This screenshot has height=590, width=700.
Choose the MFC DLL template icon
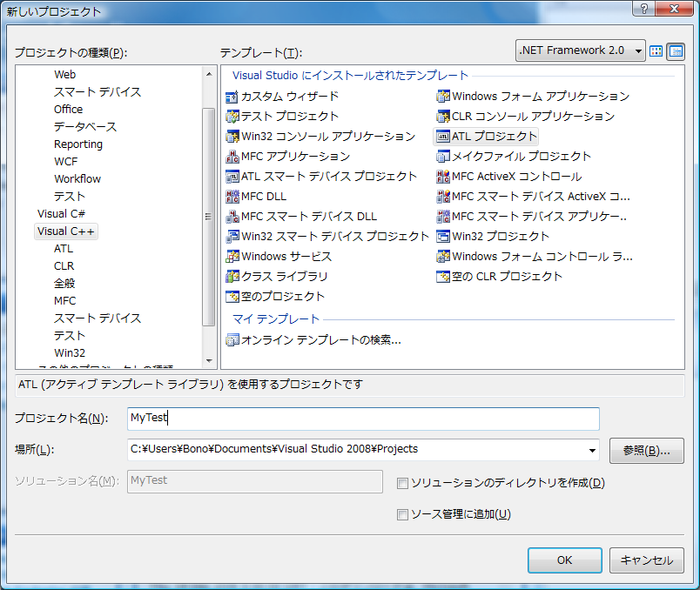[232, 197]
